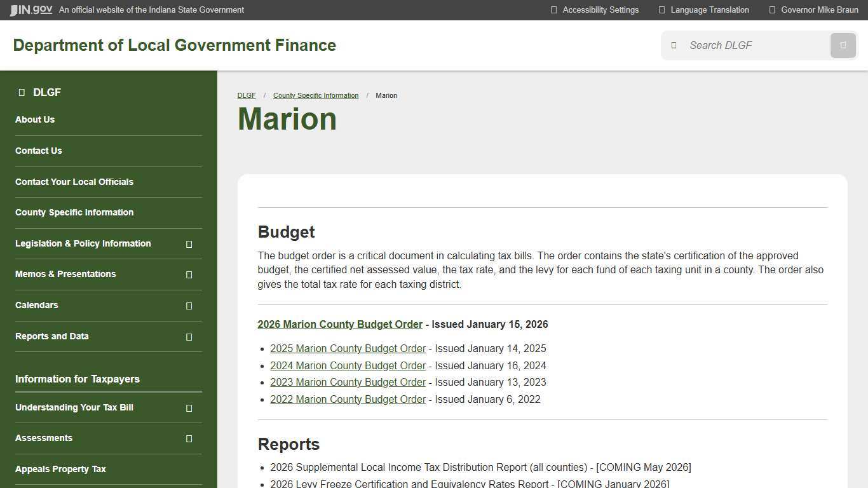Expand the Understanding Your Tax Bill section
This screenshot has height=488, width=868.
pyautogui.click(x=189, y=408)
